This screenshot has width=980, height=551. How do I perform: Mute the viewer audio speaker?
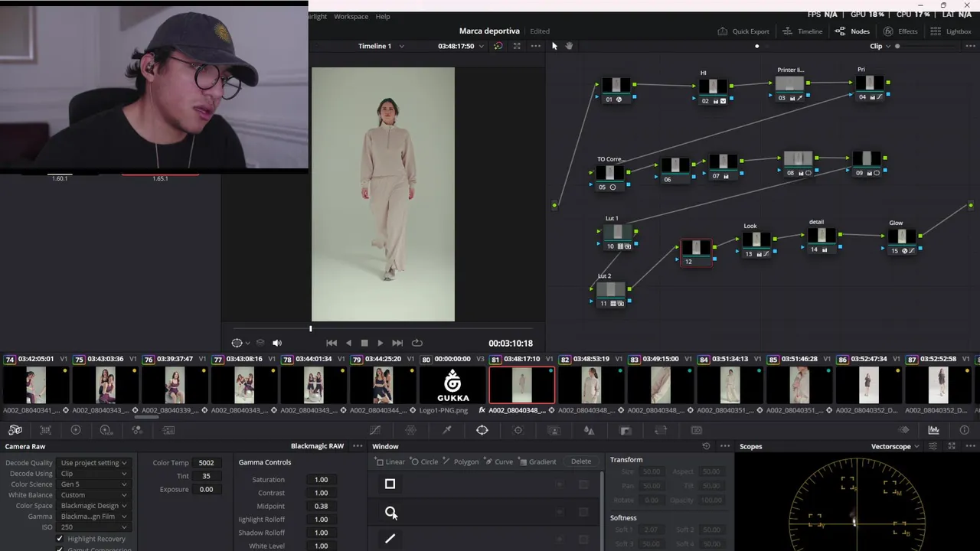pyautogui.click(x=277, y=343)
